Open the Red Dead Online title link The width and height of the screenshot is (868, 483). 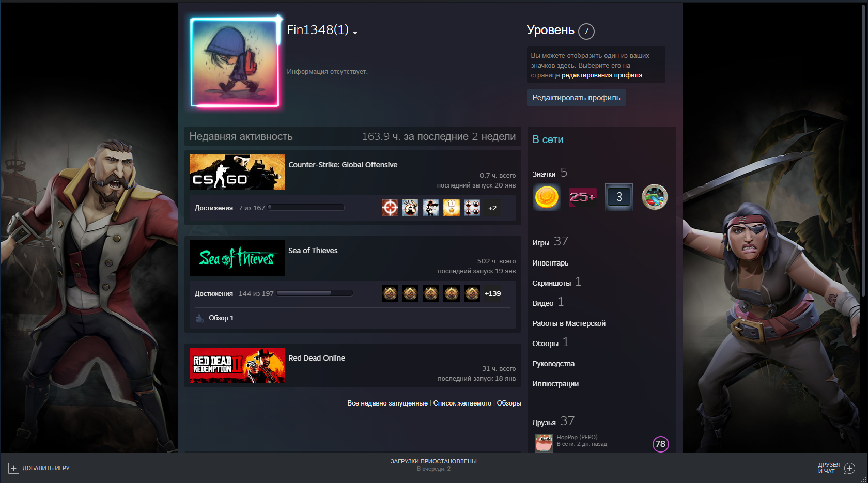pos(316,358)
